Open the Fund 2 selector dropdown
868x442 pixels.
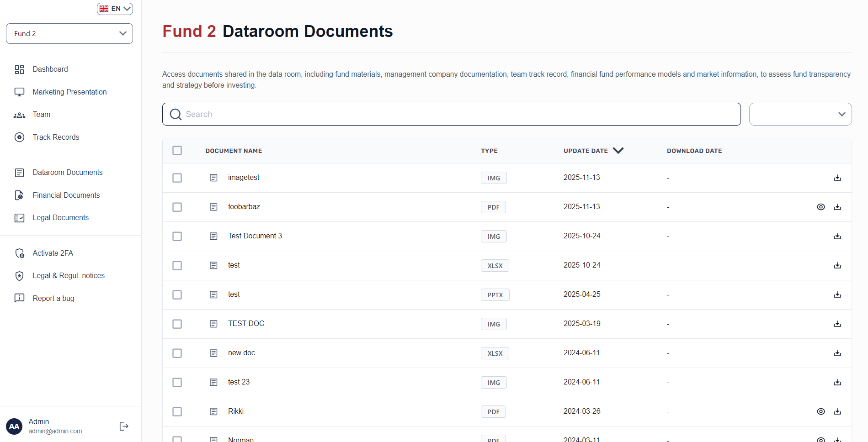coord(69,34)
